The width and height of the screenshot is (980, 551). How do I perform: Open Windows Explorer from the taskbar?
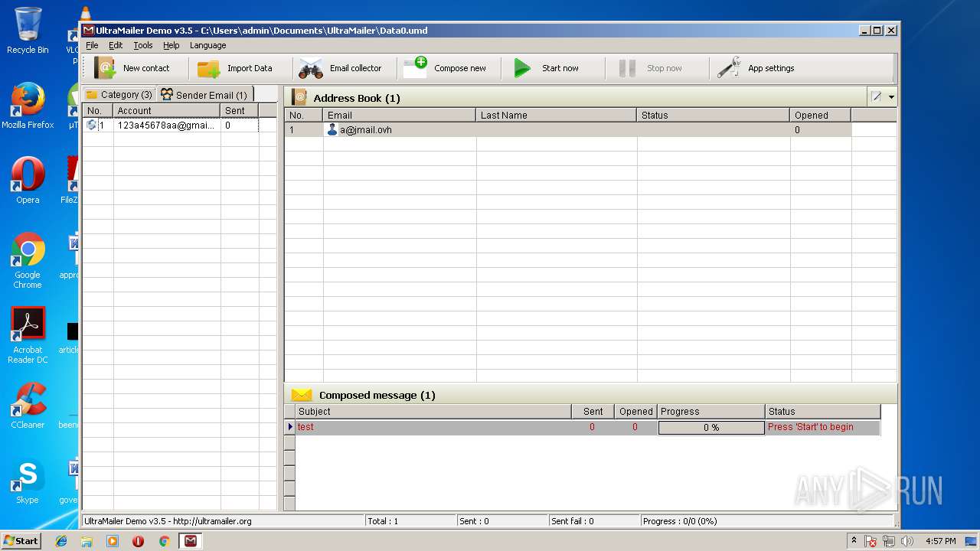pos(87,541)
